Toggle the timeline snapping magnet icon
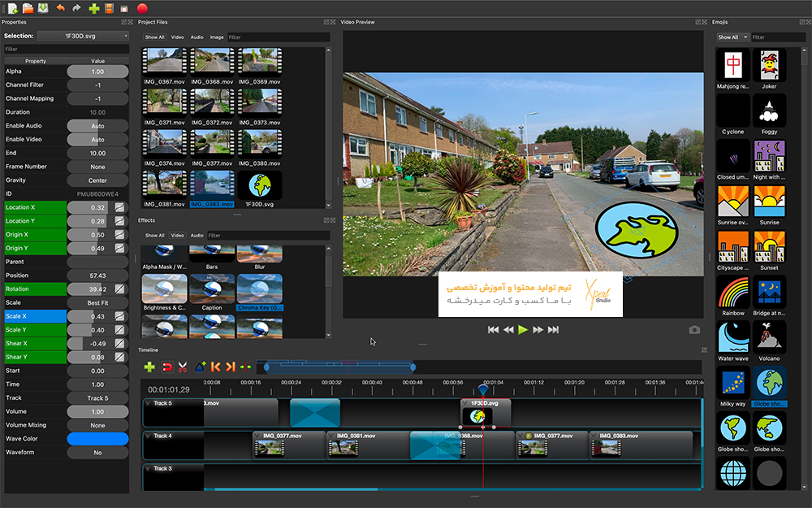 coord(166,367)
